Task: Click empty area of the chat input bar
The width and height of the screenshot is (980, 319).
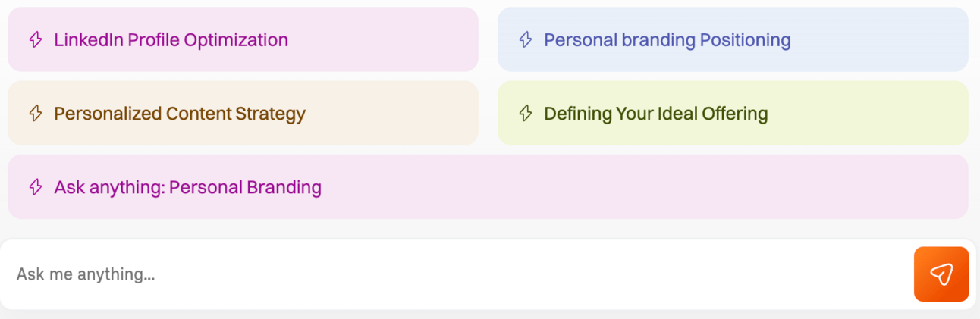Action: (531, 274)
